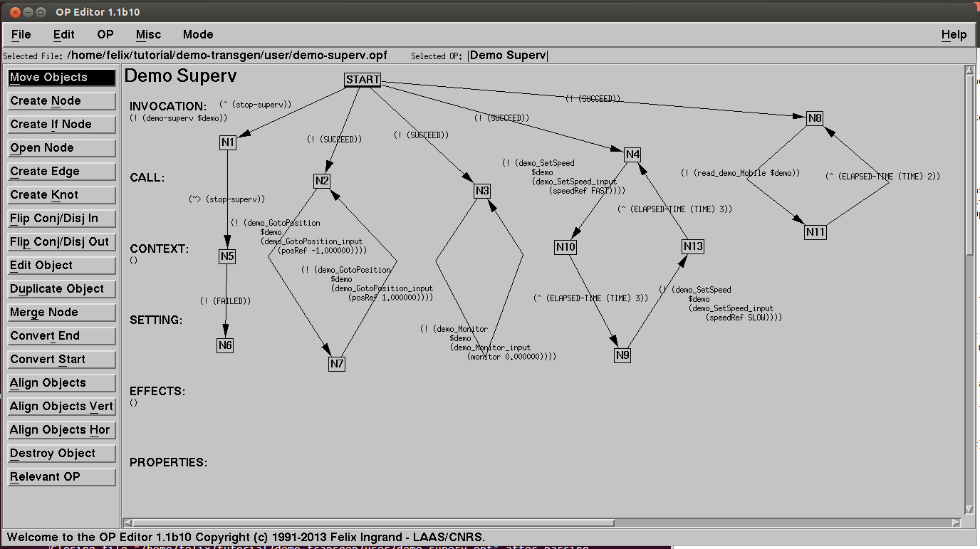Choose Align Objects Hor
This screenshot has width=980, height=549.
click(x=61, y=430)
